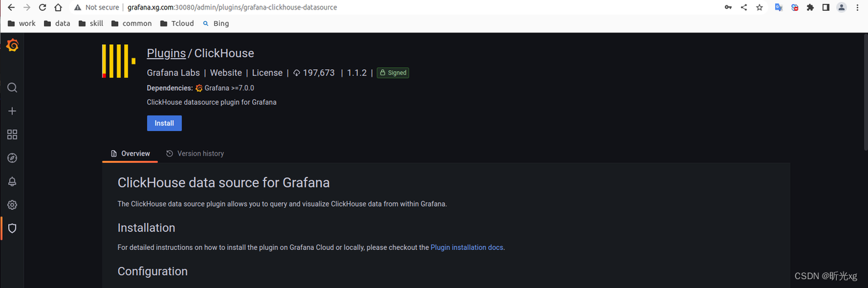Open the plugin Website link
868x288 pixels.
tap(226, 73)
